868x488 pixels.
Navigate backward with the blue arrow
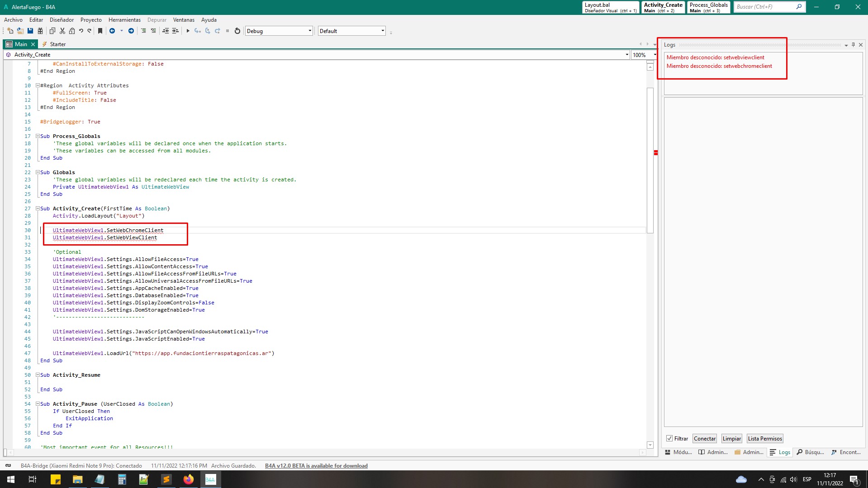[x=112, y=31]
